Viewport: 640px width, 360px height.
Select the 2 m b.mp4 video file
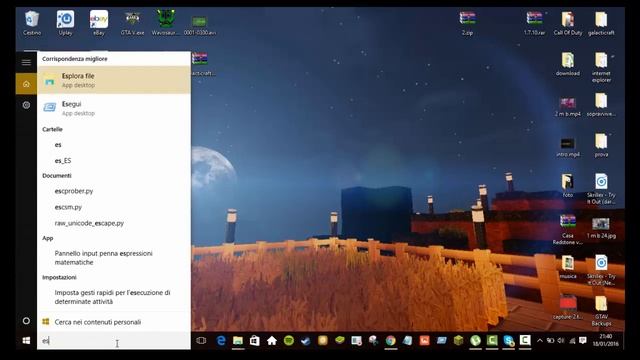[x=568, y=107]
